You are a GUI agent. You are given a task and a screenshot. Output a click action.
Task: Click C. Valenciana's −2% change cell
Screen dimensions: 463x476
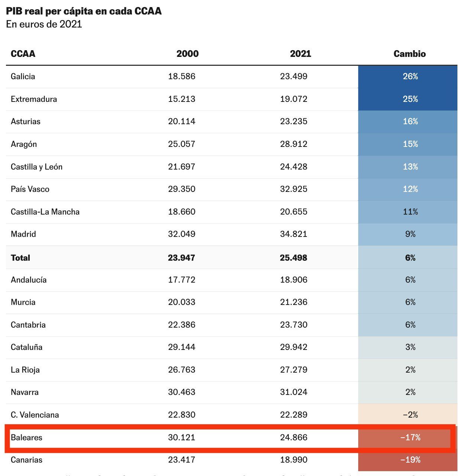click(x=410, y=415)
